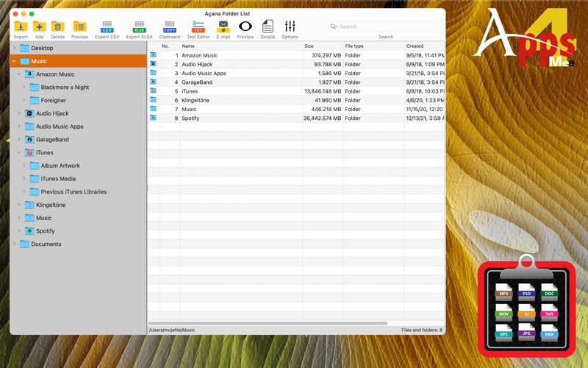Click the path /Users/mcjehle/Music in status bar
This screenshot has height=368, width=588.
click(x=172, y=330)
